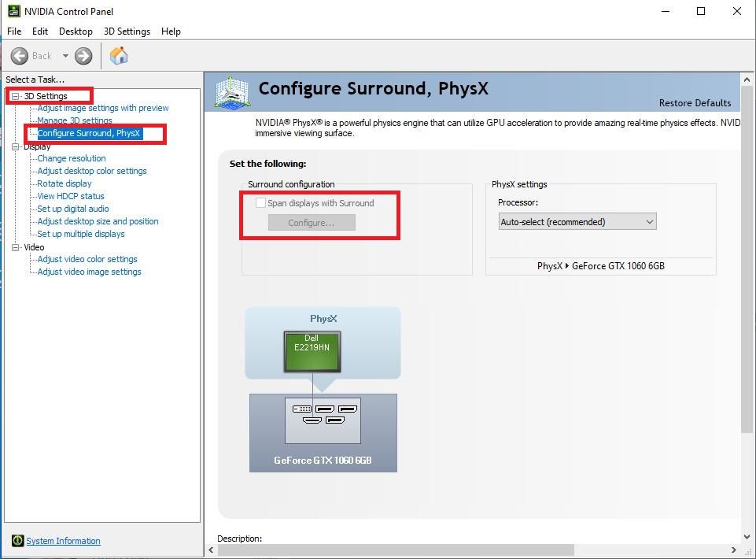Select the Dell E2219HN monitor icon
756x559 pixels.
tap(312, 351)
